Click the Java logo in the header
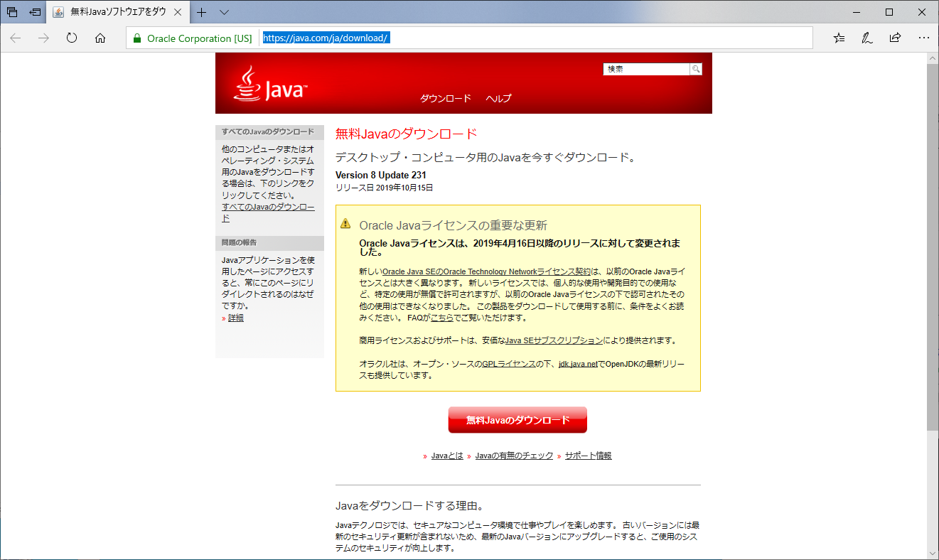The width and height of the screenshot is (939, 560). tap(269, 84)
